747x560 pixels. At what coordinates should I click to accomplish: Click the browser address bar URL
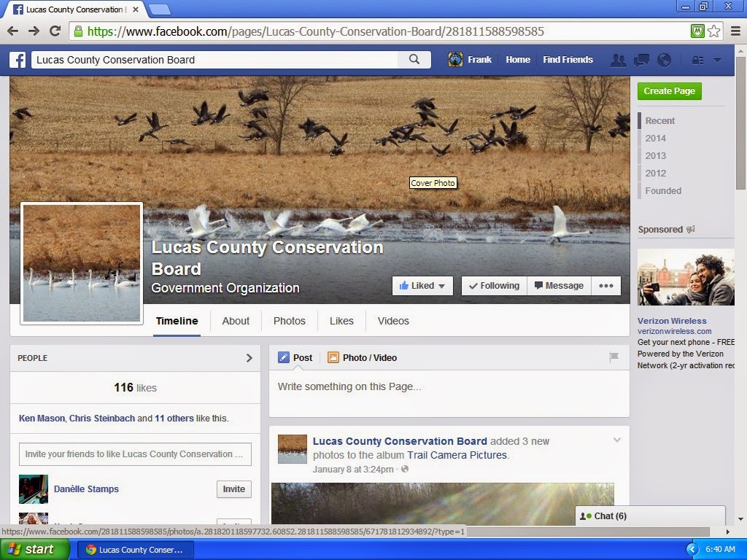(316, 32)
